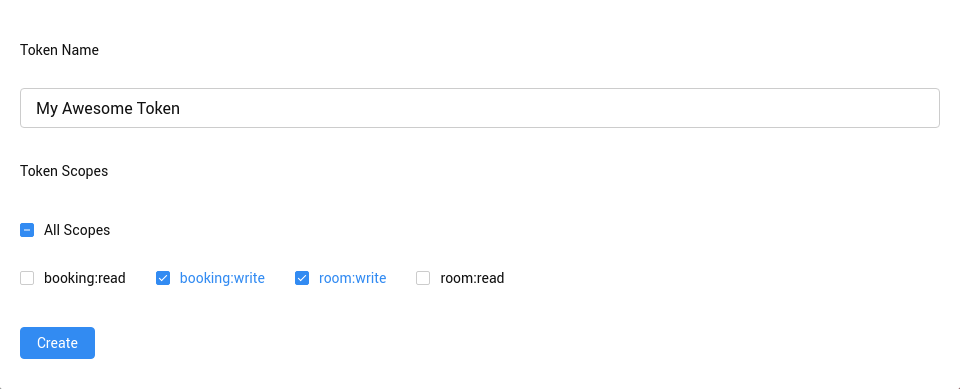
Task: Click the blue booking:write label text
Action: point(222,278)
